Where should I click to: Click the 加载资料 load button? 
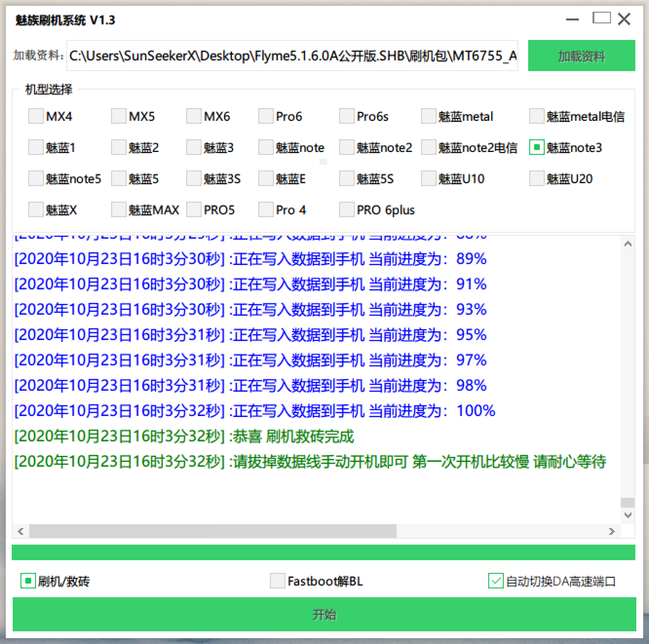tap(581, 56)
